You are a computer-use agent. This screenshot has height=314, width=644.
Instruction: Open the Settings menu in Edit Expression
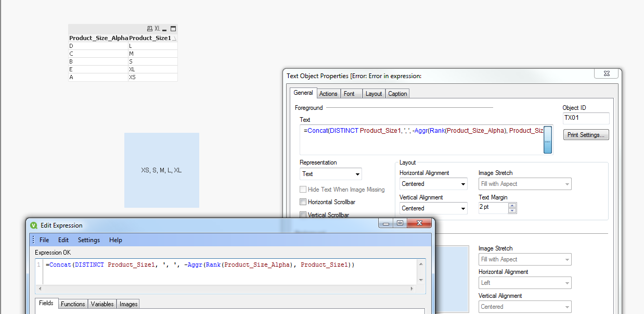(x=88, y=240)
